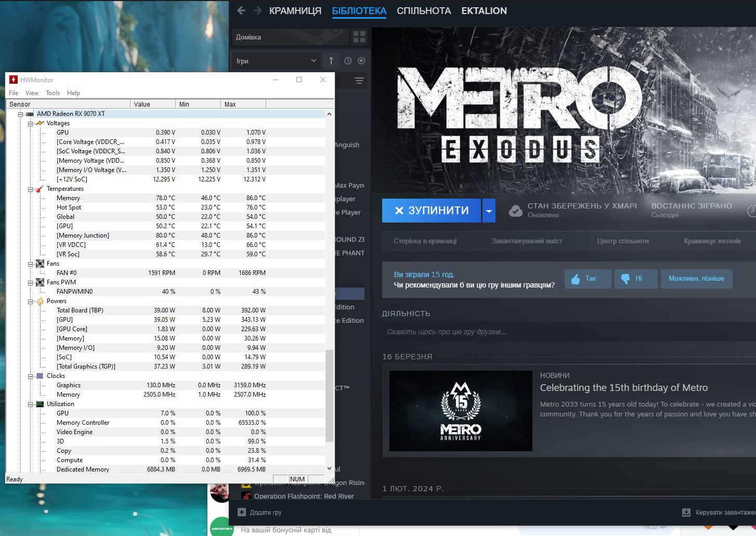
Task: Open the БІБЛІОТЕКА tab in Steam
Action: pos(359,11)
